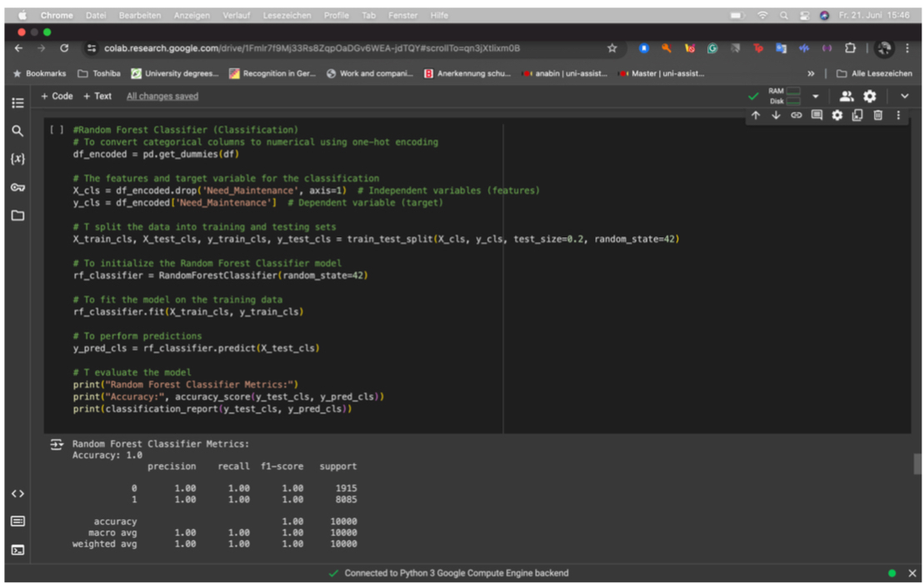Toggle output view for classifier results
The height and width of the screenshot is (583, 924).
[x=57, y=446]
